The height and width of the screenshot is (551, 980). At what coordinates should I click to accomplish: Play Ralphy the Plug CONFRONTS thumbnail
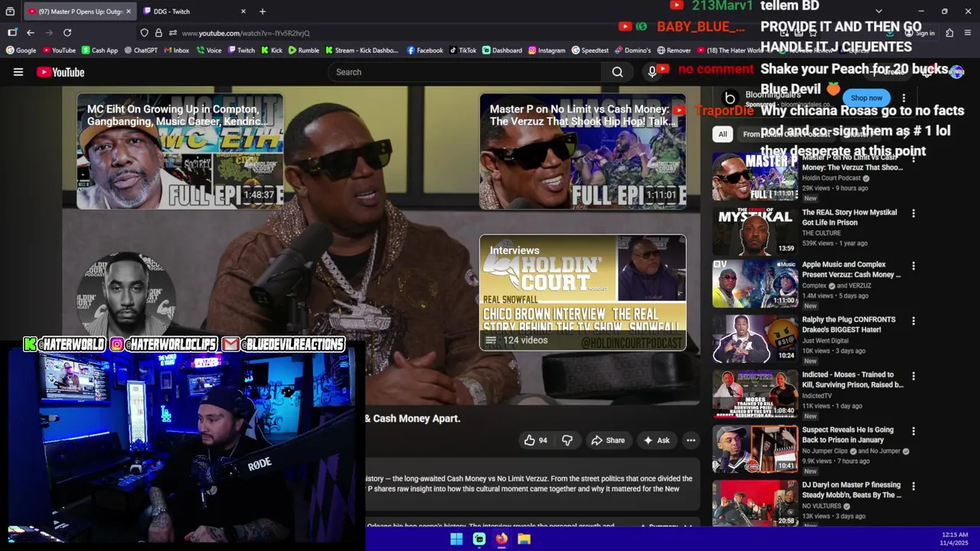(x=755, y=339)
